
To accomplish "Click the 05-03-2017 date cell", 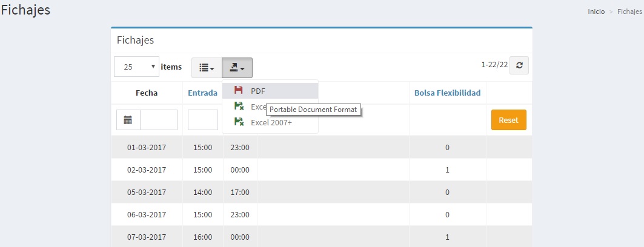I will 147,193.
